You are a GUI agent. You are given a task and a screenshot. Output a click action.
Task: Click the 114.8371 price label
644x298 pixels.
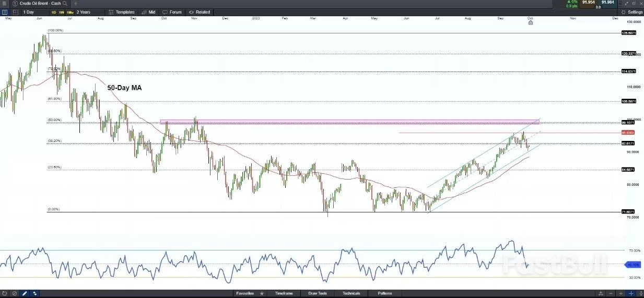628,71
